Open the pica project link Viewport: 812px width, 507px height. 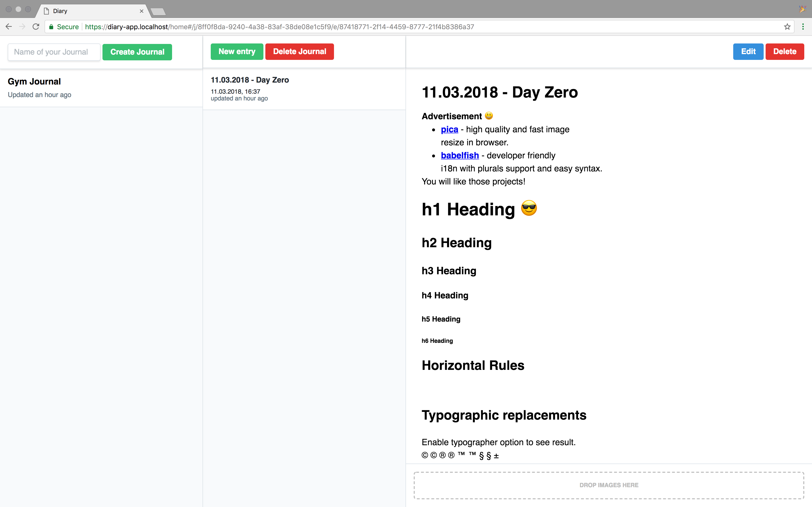[449, 129]
